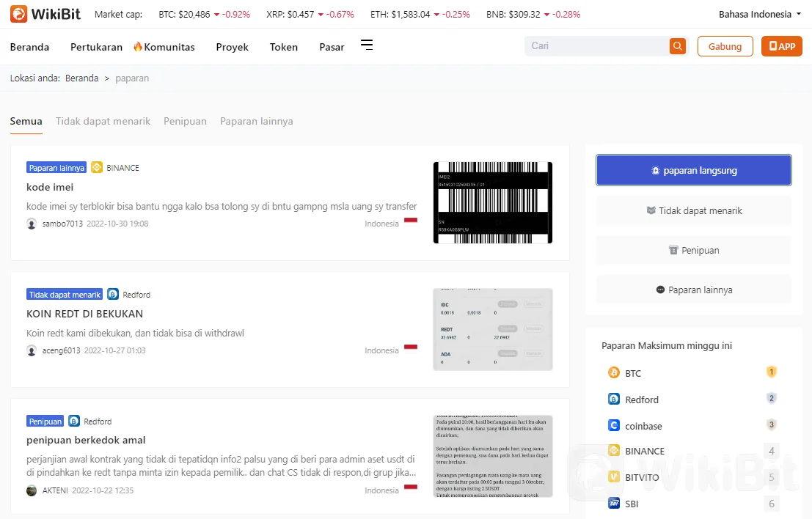This screenshot has width=812, height=519.
Task: Click in the Cari search field
Action: click(x=597, y=46)
